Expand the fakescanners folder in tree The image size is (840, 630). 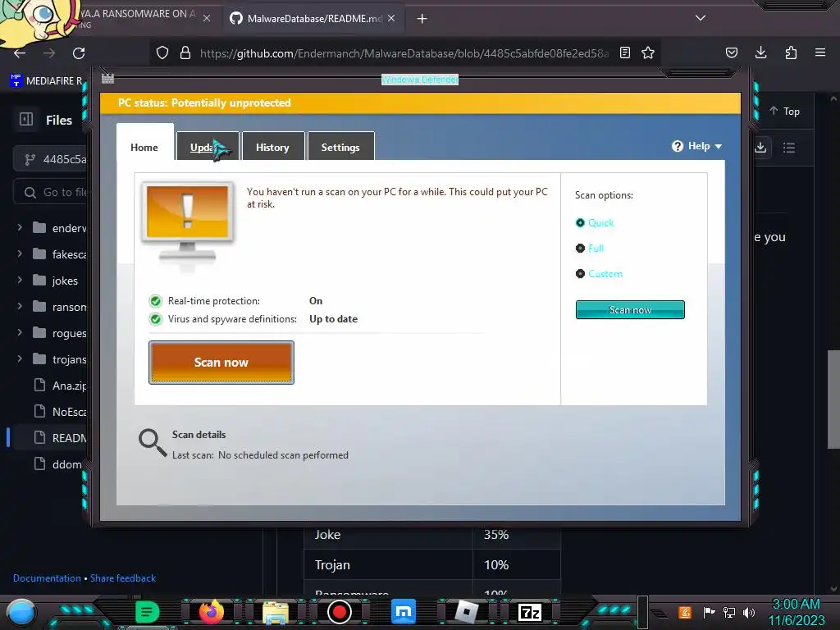20,254
